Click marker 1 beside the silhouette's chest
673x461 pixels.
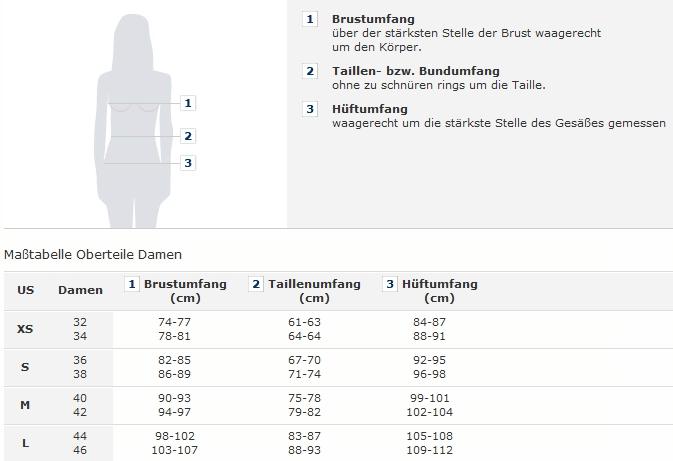pos(188,103)
